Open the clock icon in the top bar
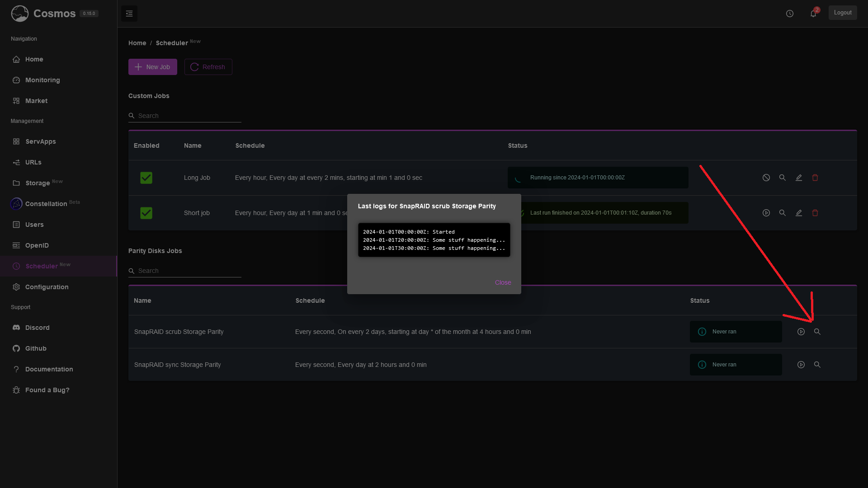 click(x=790, y=14)
